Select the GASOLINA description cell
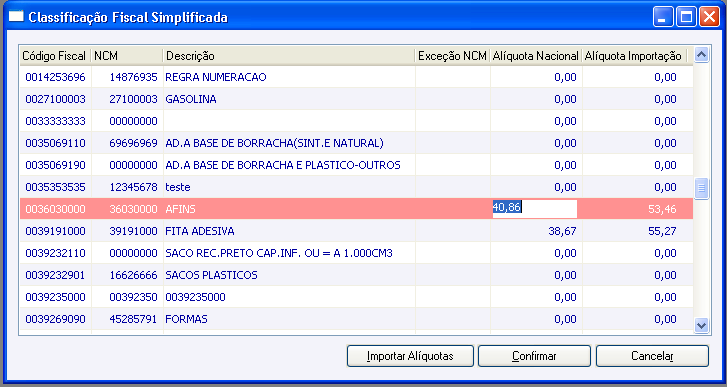727x387 pixels. pos(289,99)
